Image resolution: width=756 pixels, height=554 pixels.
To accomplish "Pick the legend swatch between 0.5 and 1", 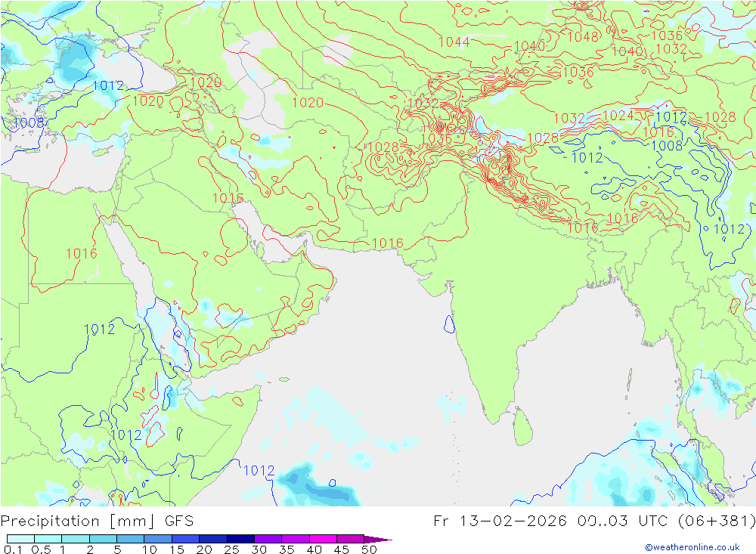I will tap(48, 539).
